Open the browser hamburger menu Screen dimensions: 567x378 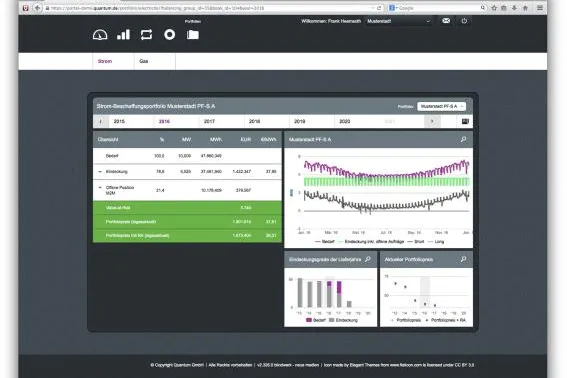pos(540,8)
